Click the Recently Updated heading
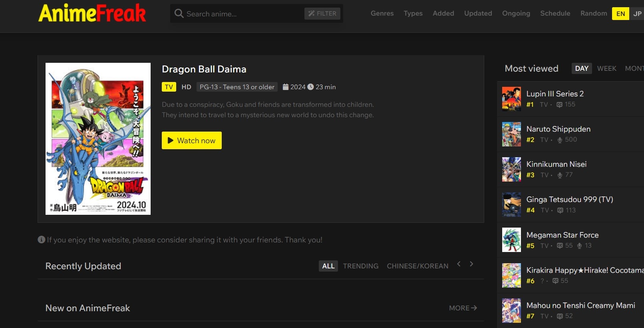This screenshot has width=644, height=328. click(x=83, y=266)
